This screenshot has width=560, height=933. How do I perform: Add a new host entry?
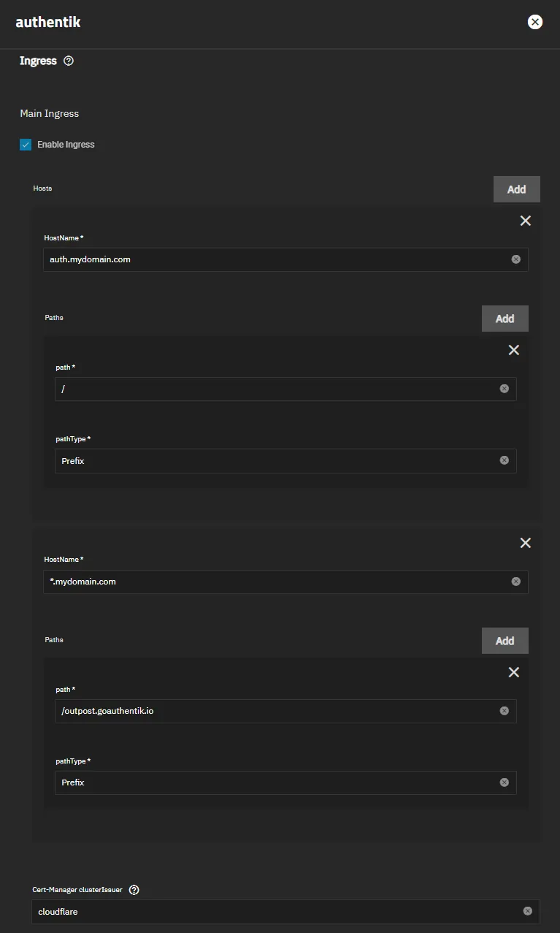coord(516,189)
